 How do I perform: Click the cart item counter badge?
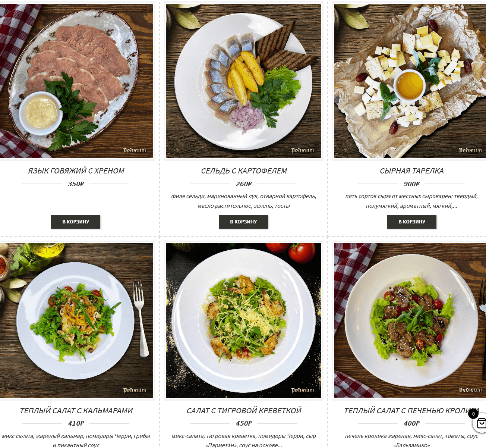(x=473, y=414)
